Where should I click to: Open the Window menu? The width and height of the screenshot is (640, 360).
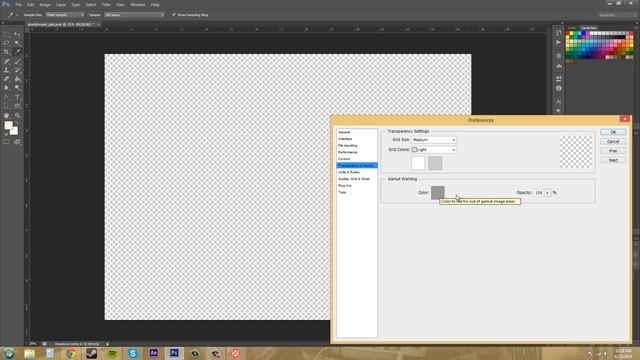pyautogui.click(x=138, y=5)
